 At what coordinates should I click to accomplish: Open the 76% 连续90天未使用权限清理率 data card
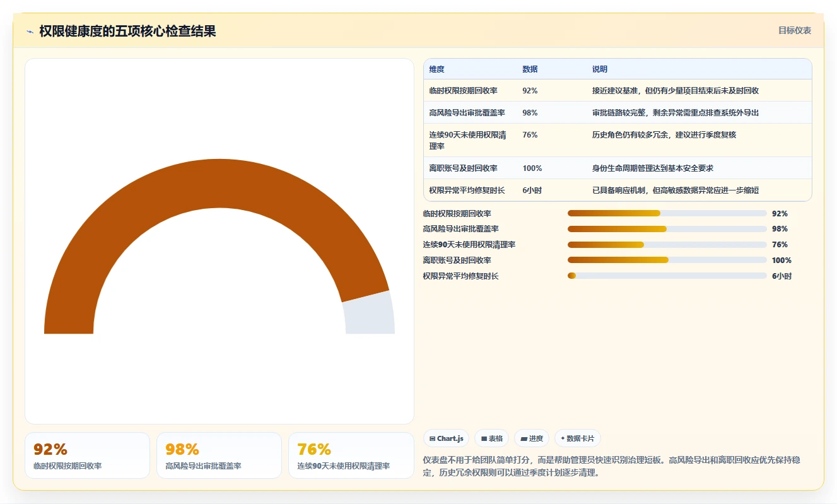pyautogui.click(x=351, y=455)
